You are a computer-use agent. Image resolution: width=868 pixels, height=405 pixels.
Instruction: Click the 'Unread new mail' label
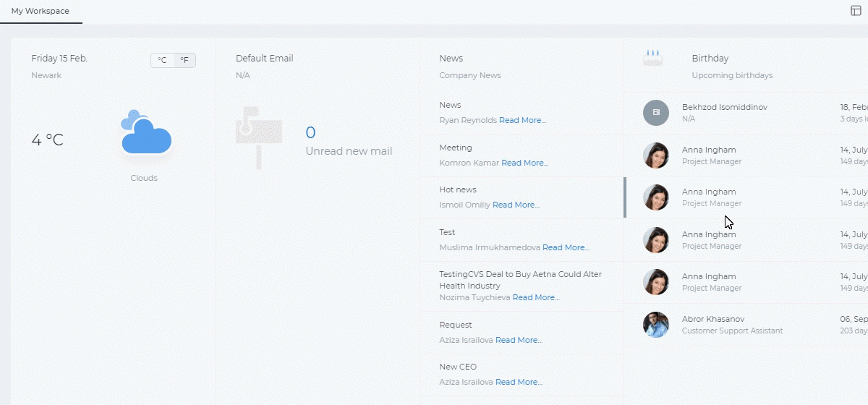point(349,151)
